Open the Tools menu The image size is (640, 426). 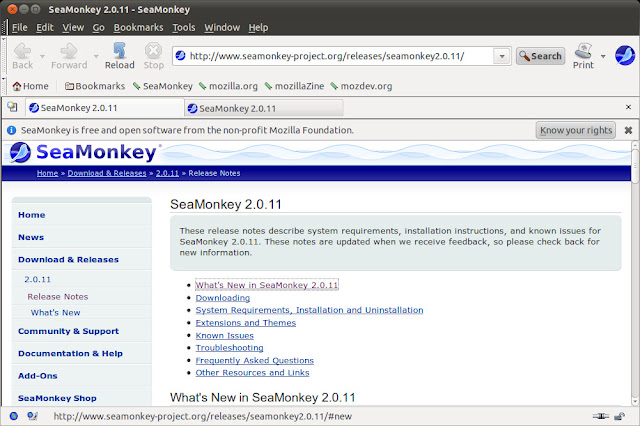point(184,27)
